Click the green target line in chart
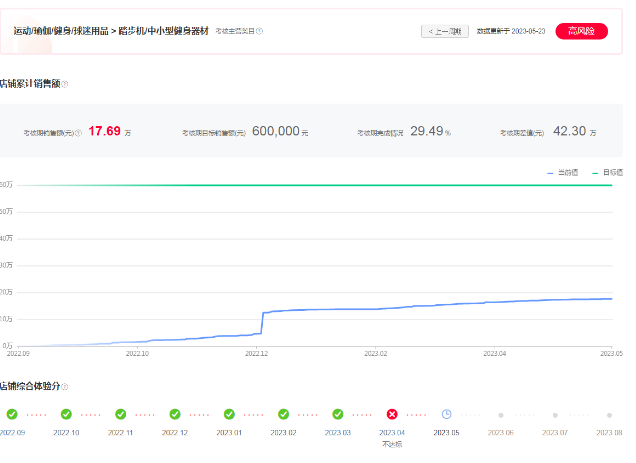Screen dimensions: 636x463 315,185
